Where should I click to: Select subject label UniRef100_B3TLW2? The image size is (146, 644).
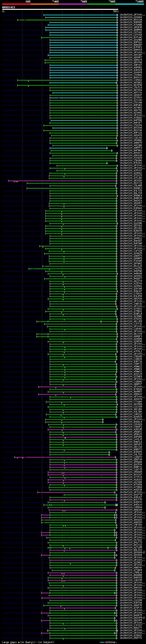[131, 37]
